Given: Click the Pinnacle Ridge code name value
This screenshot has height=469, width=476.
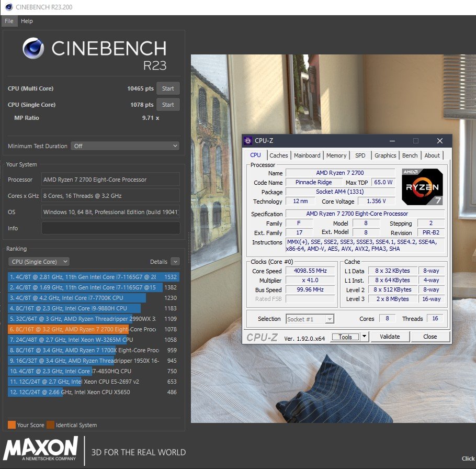Looking at the screenshot, I should pyautogui.click(x=314, y=182).
